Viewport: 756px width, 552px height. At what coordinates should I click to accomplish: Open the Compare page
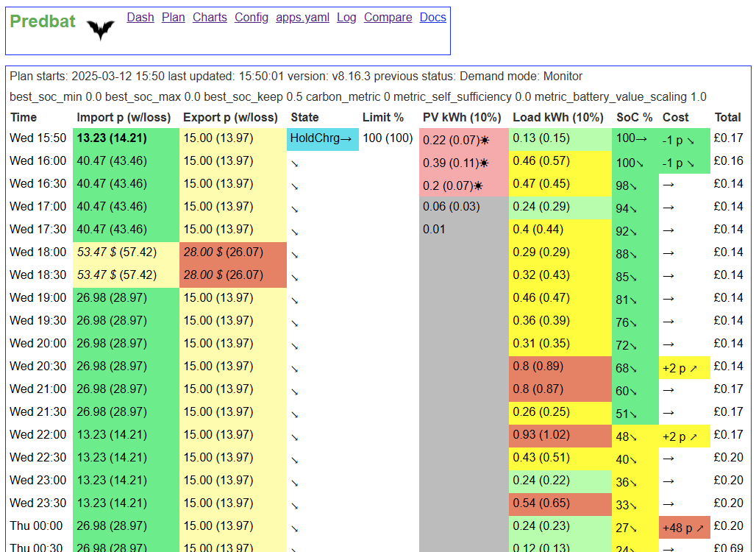(388, 18)
